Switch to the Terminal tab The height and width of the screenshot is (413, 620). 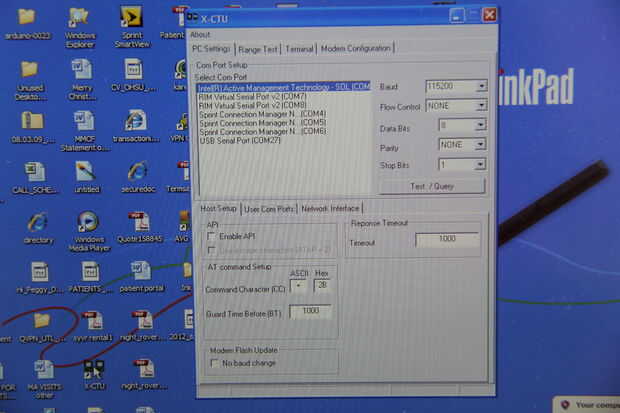click(299, 49)
